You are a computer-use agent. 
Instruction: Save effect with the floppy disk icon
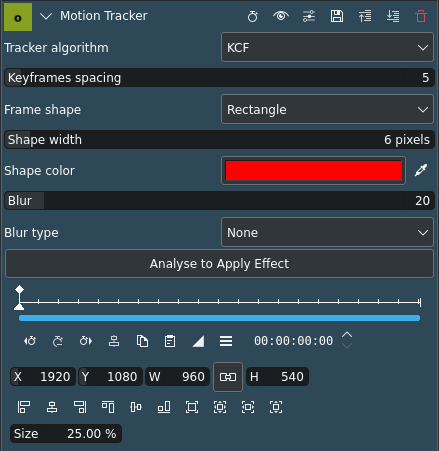pos(337,16)
